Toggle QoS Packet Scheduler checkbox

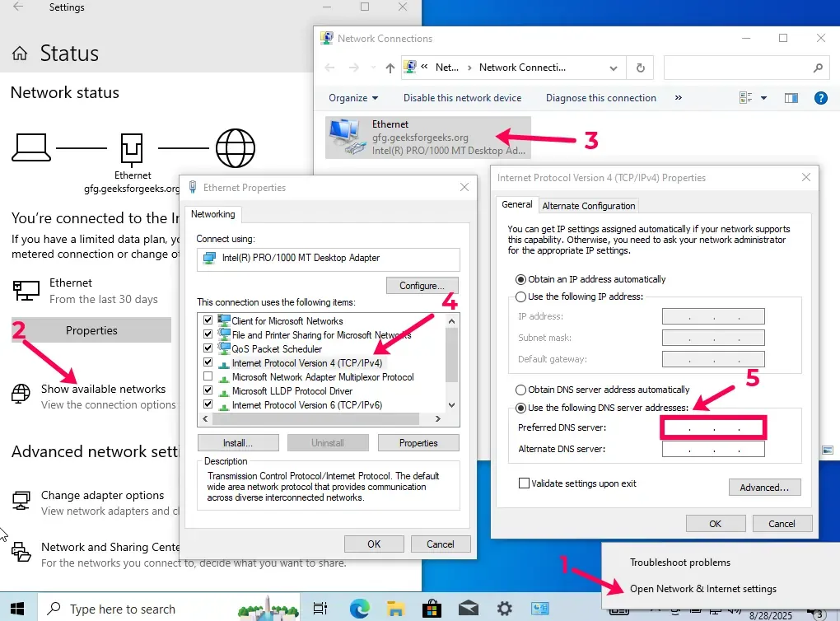208,348
